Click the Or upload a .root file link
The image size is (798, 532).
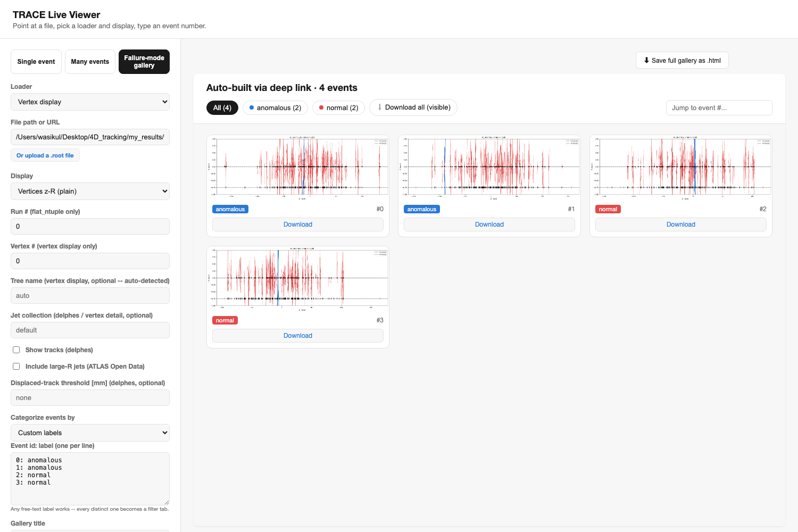coord(45,155)
